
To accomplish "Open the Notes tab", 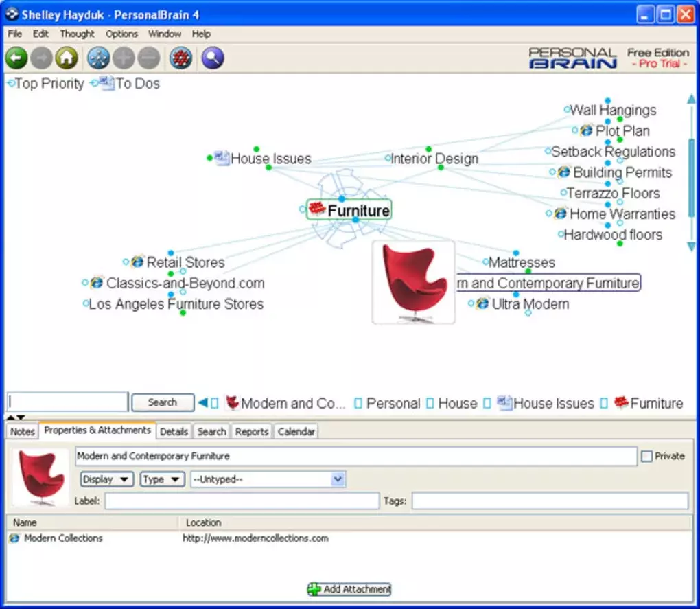I will tap(23, 431).
